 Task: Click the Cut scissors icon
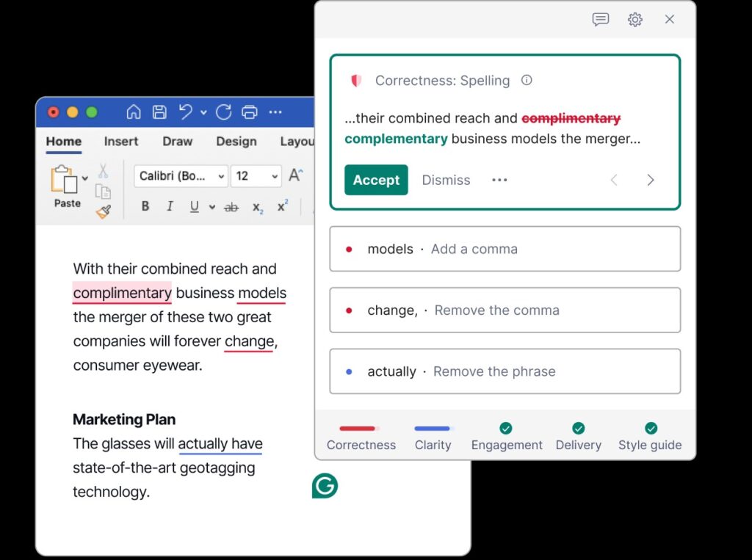(x=104, y=171)
